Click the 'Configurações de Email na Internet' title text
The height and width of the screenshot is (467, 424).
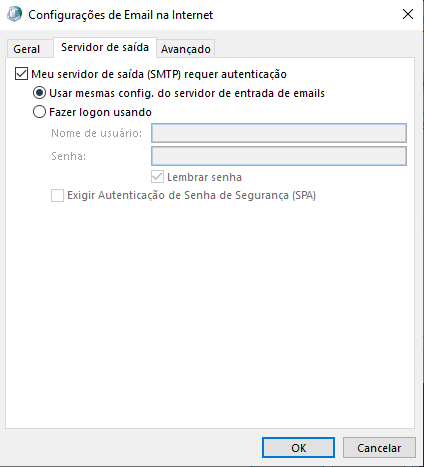coord(120,15)
